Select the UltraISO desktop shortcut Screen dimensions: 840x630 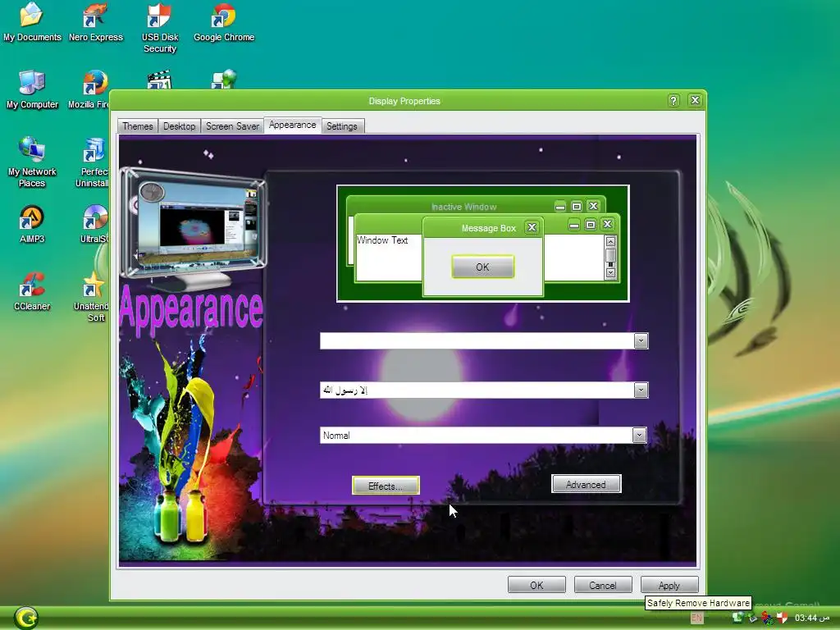[x=95, y=225]
